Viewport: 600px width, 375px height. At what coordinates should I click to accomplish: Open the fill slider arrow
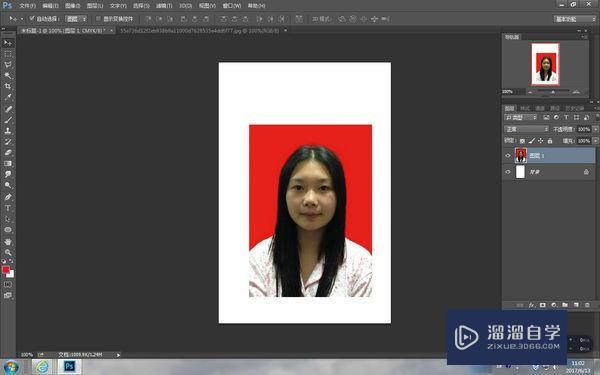[x=595, y=141]
